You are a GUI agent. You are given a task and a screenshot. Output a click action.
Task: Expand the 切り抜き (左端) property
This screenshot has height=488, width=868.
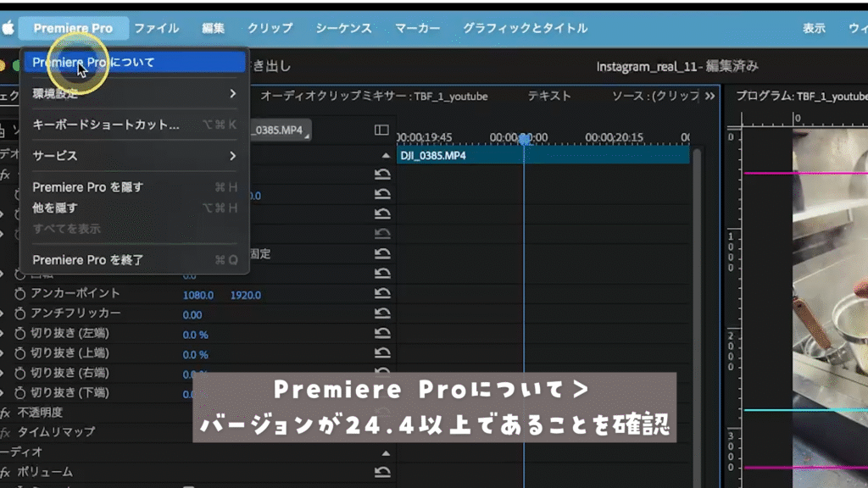[3, 334]
